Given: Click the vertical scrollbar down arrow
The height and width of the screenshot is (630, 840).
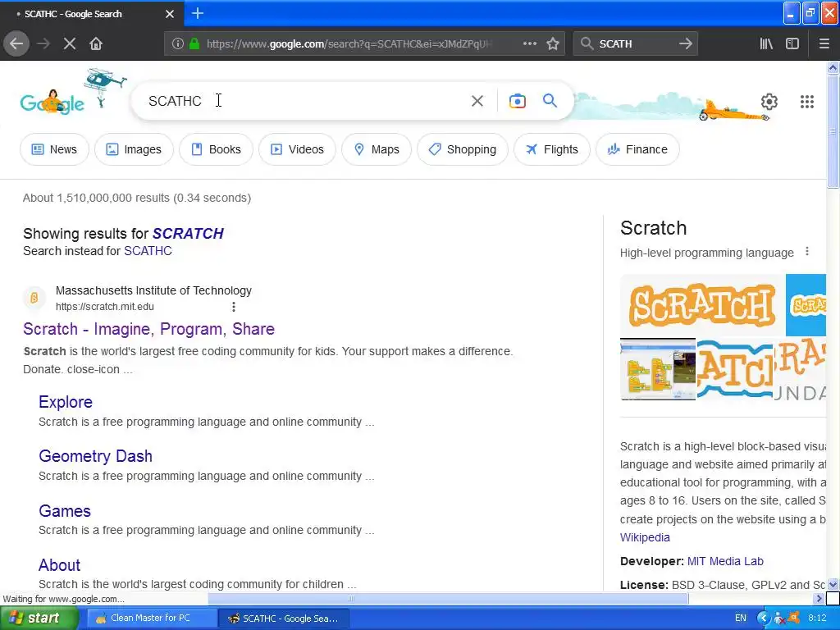Looking at the screenshot, I should pos(833,584).
